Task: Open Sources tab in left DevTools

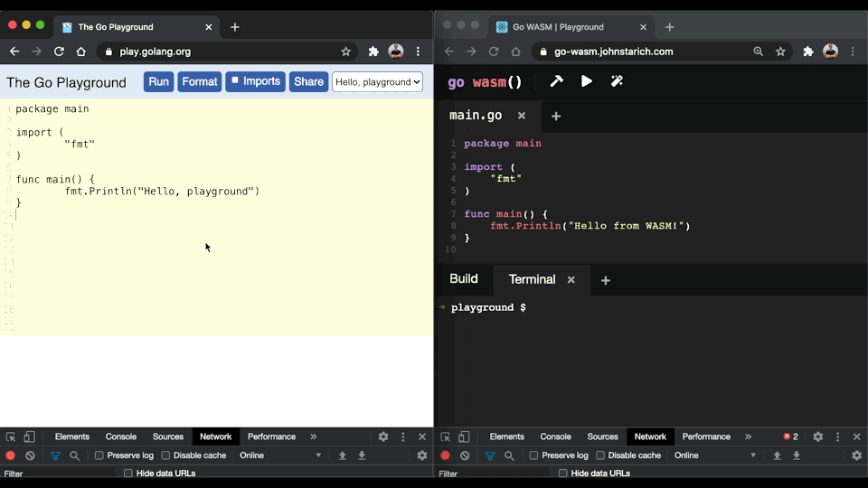Action: click(168, 436)
